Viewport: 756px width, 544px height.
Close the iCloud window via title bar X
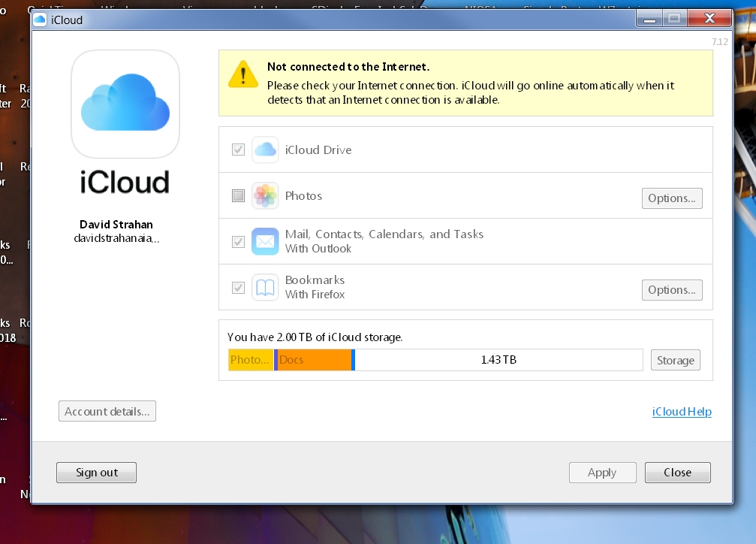pyautogui.click(x=709, y=19)
